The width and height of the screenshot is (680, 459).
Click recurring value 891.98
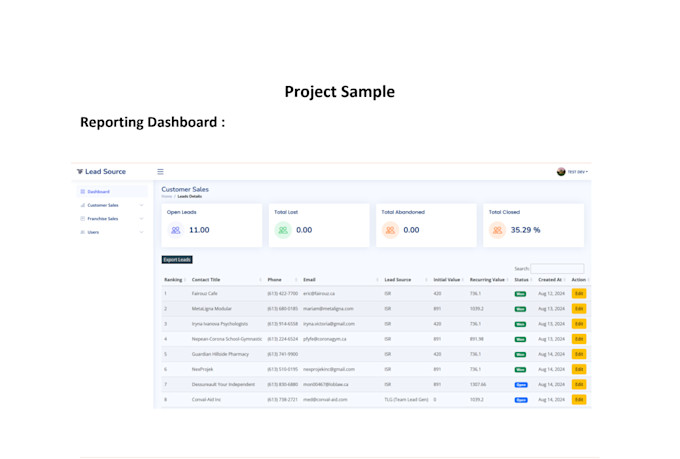click(477, 339)
